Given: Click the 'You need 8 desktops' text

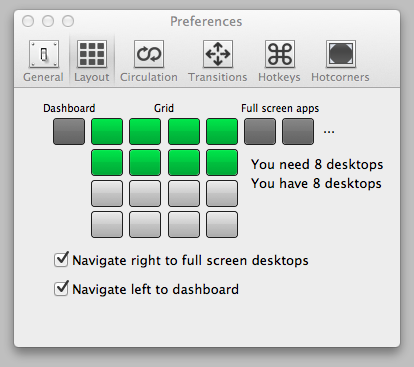Looking at the screenshot, I should pyautogui.click(x=317, y=164).
